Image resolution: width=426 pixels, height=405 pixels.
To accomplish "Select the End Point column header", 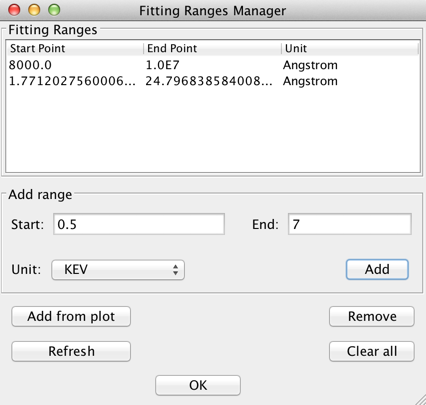I will (212, 48).
